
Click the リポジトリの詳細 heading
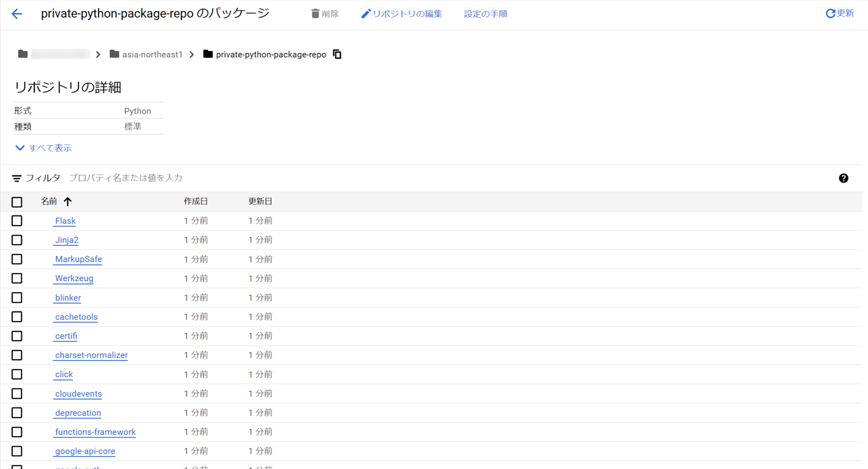coord(68,87)
